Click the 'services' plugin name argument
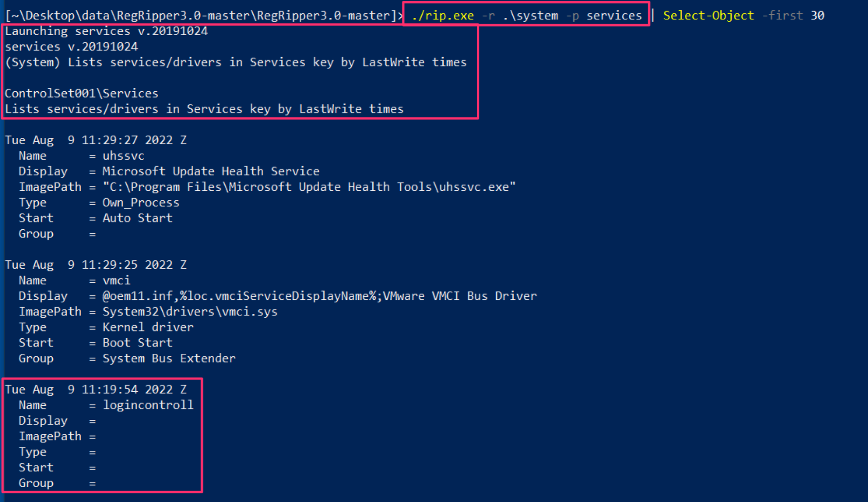Screen dimensions: 868x502 [x=614, y=16]
